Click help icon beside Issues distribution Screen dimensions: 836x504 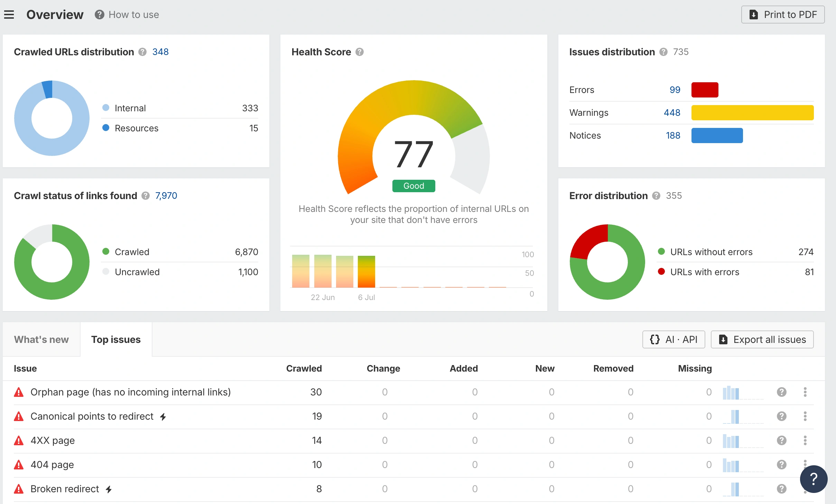pos(663,52)
